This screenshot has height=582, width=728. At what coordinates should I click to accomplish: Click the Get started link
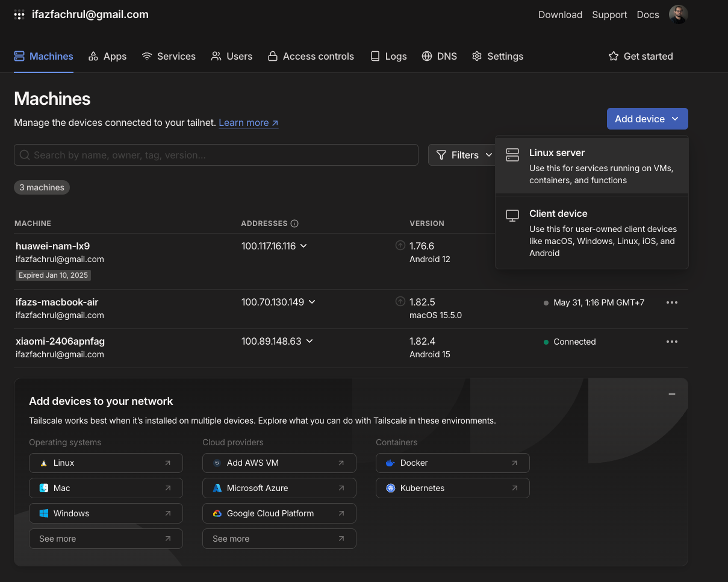tap(641, 56)
